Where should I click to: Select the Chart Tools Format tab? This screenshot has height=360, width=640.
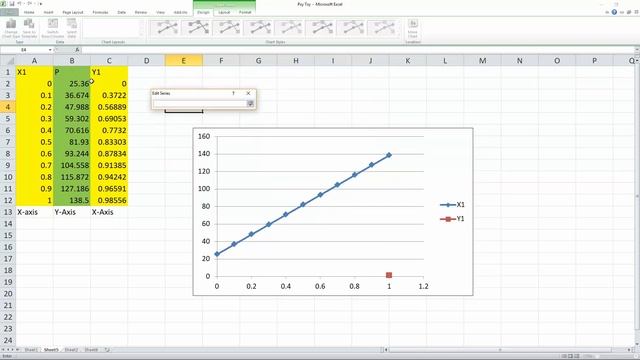[245, 12]
